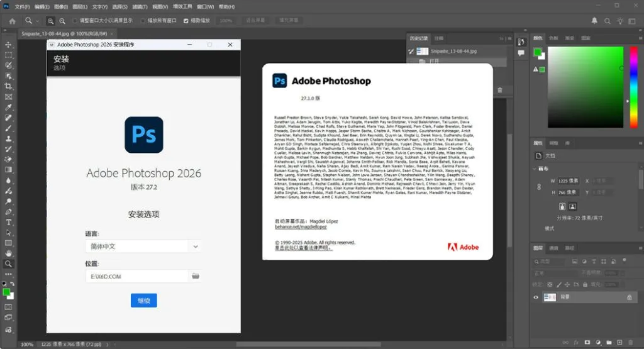Viewport: 644px width, 349px height.
Task: Click the green foreground color swatch in toolbox
Action: (6, 292)
